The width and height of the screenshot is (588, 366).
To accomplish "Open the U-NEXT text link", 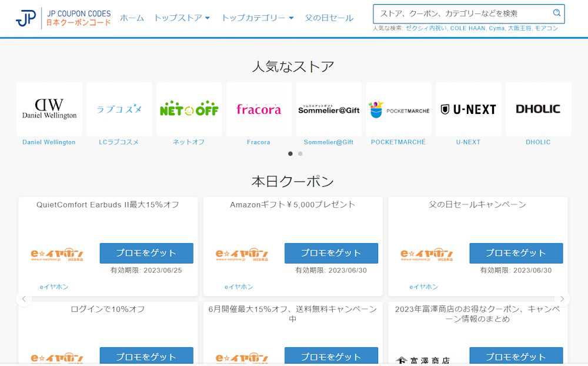I will tap(468, 142).
